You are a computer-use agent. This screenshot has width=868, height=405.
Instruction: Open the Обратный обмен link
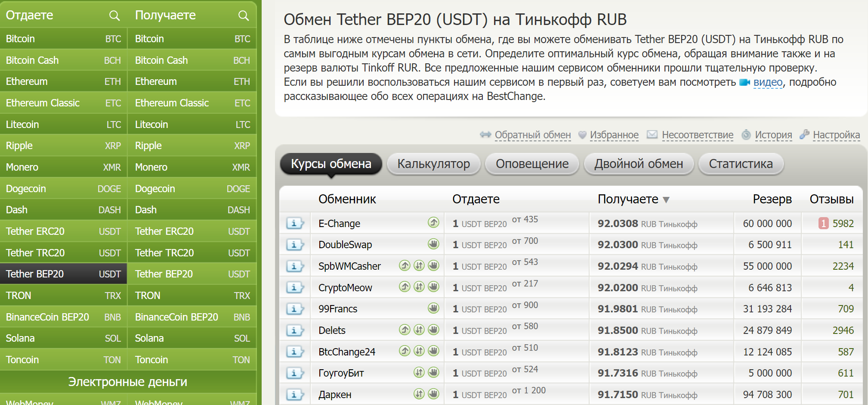pos(533,135)
